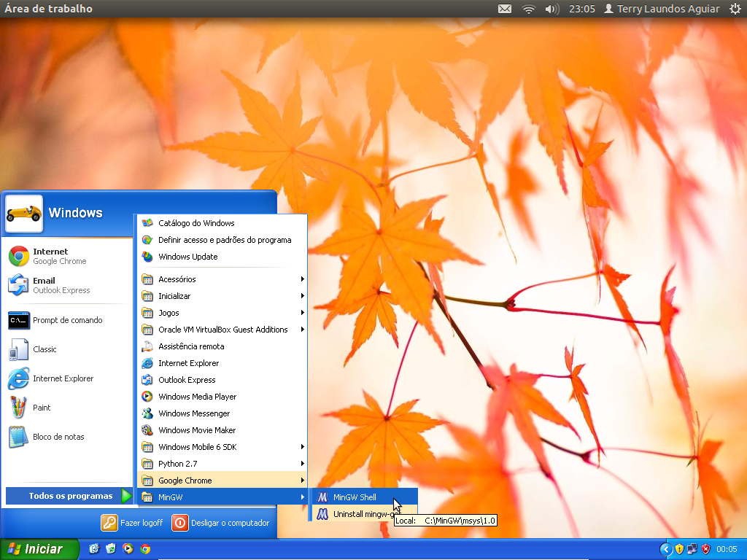
Task: Click the Assistência remota icon
Action: click(147, 346)
